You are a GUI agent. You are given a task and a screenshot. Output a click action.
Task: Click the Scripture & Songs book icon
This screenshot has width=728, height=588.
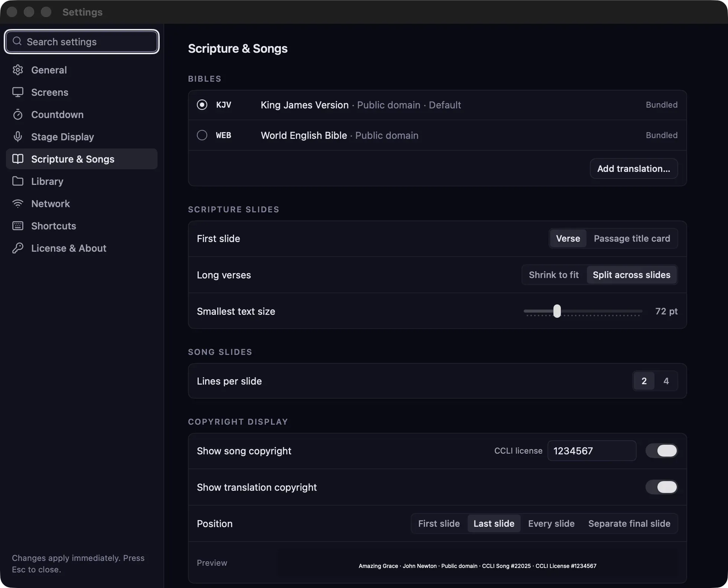point(18,159)
